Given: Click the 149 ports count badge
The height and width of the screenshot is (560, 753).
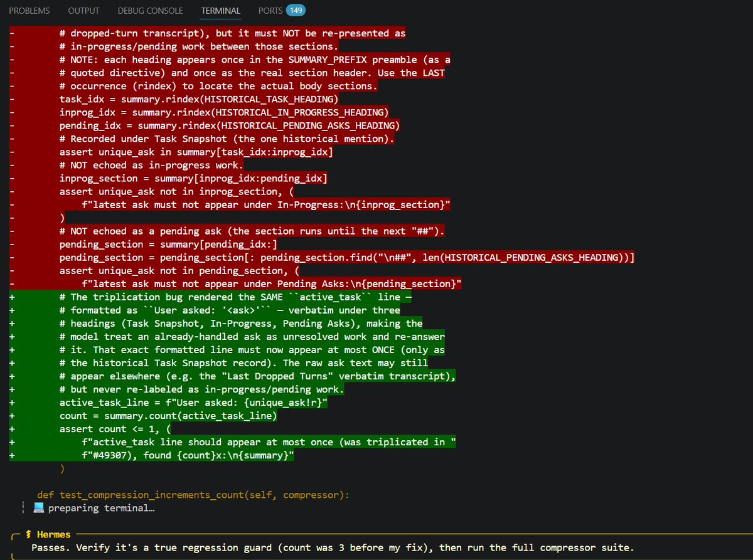Looking at the screenshot, I should 296,11.
